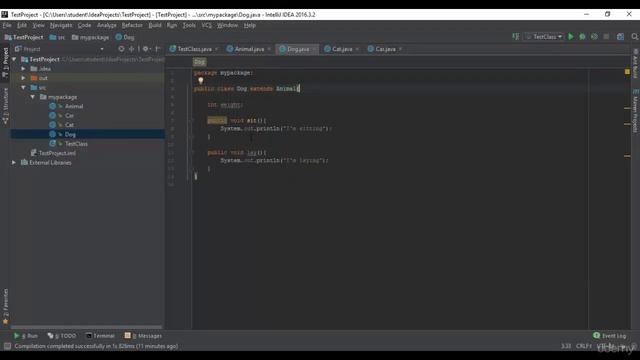Click the TestProject breadcrumb in navigation bar
This screenshot has width=640, height=360.
(24, 37)
